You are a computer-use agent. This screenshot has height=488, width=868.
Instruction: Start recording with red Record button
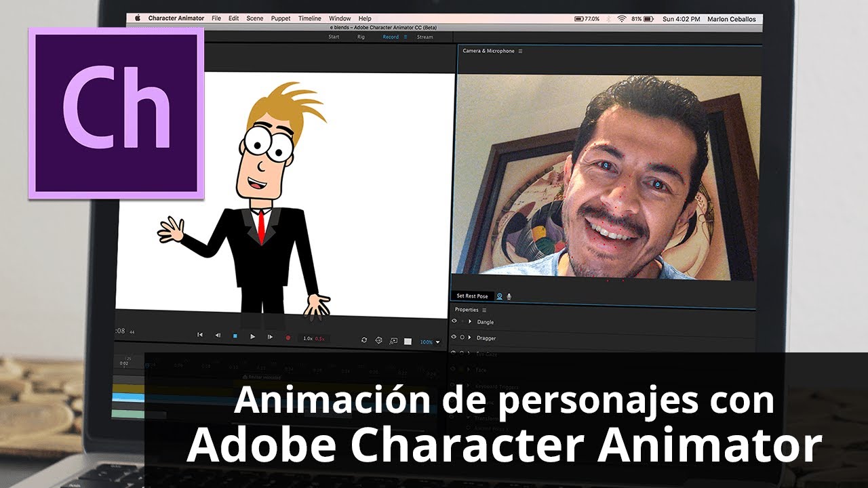pyautogui.click(x=288, y=338)
